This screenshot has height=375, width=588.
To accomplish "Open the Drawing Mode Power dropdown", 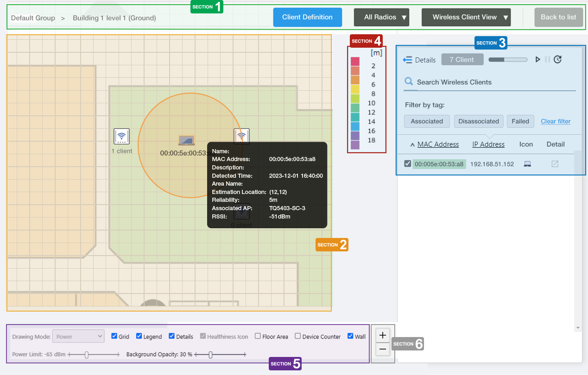I will coord(78,337).
